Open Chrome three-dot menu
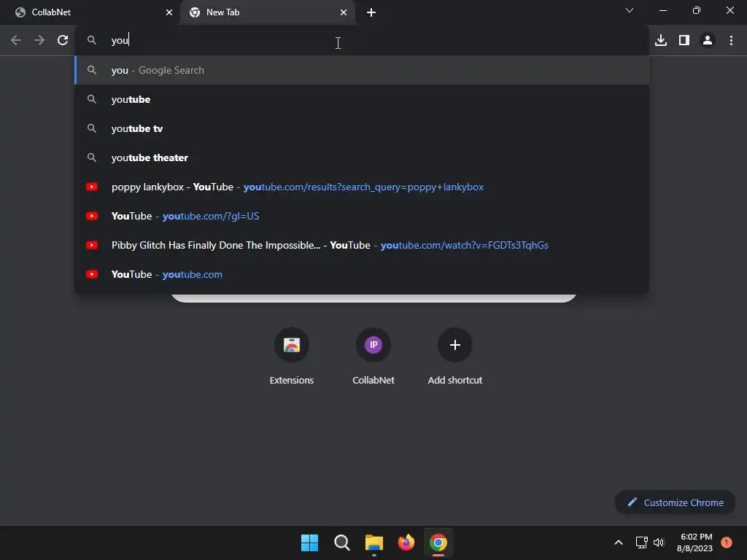 pos(731,41)
